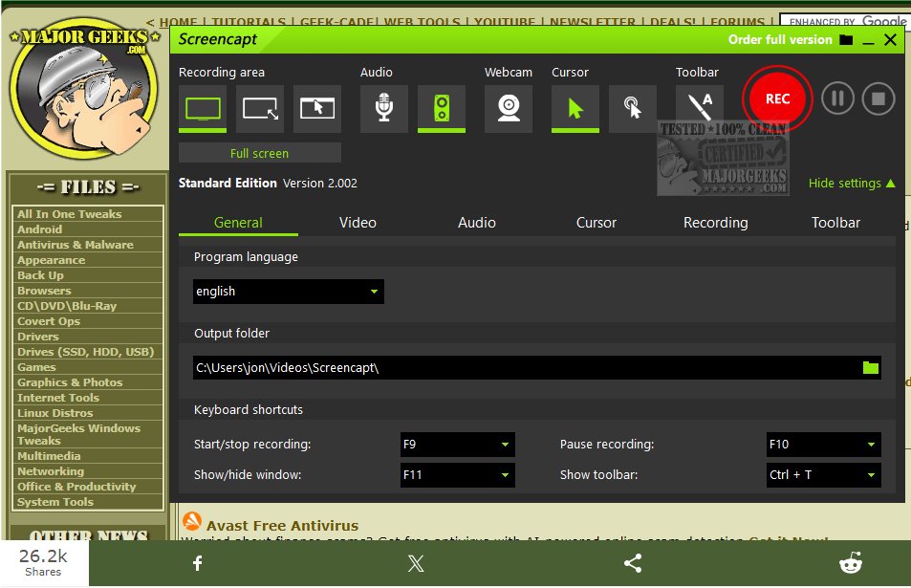This screenshot has height=588, width=911.
Task: Pause the recording
Action: (x=837, y=98)
